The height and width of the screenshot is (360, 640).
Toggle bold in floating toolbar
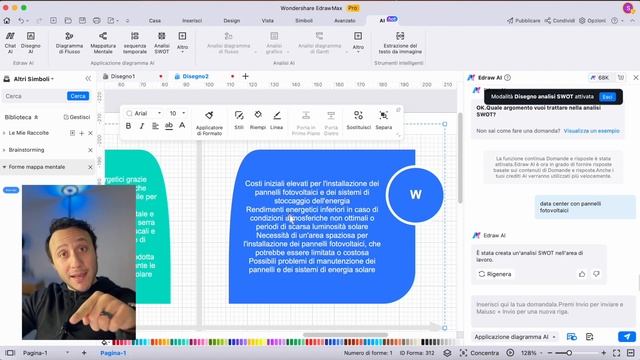pos(128,126)
